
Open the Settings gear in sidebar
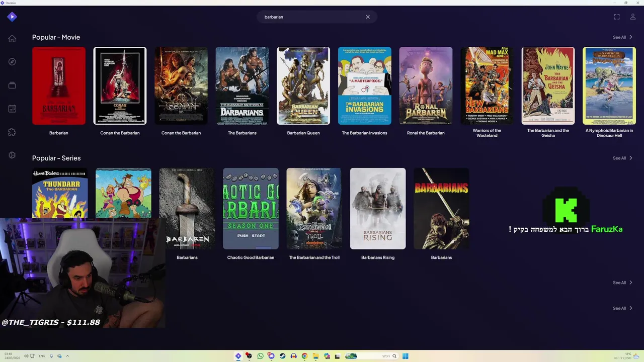(x=12, y=155)
